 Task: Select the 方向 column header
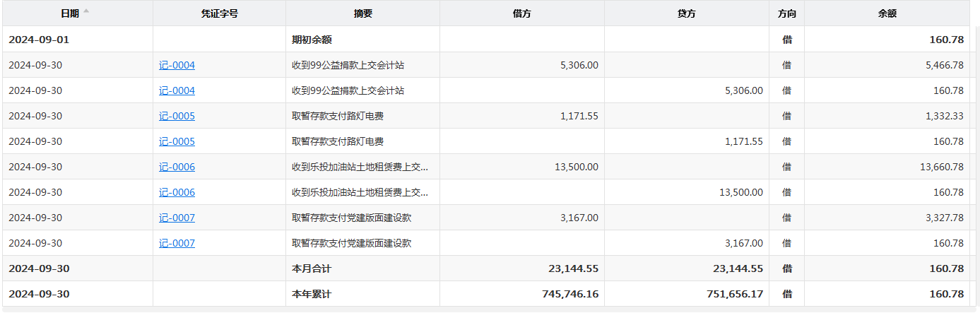coord(786,13)
